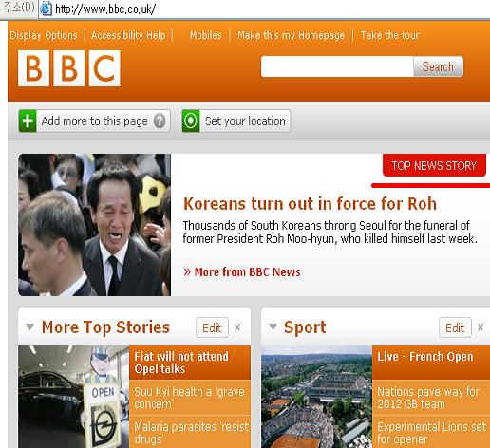Click the French Open stadium aerial thumbnail
Image resolution: width=490 pixels, height=448 pixels.
(x=316, y=397)
